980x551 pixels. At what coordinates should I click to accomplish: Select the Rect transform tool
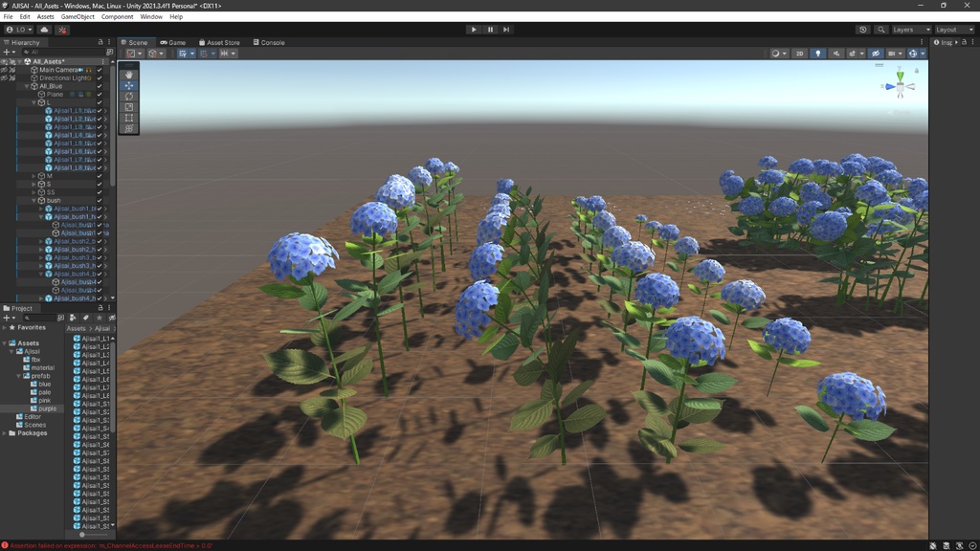pos(129,118)
